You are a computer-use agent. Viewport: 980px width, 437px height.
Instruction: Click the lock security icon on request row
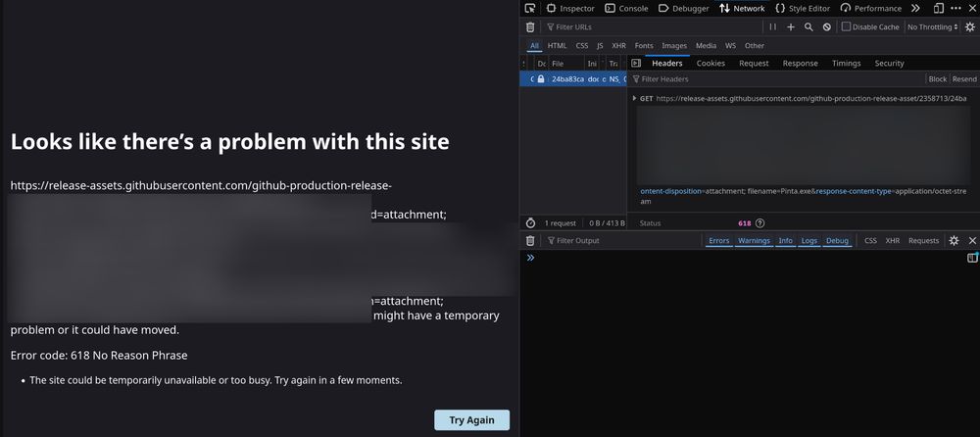tap(541, 79)
